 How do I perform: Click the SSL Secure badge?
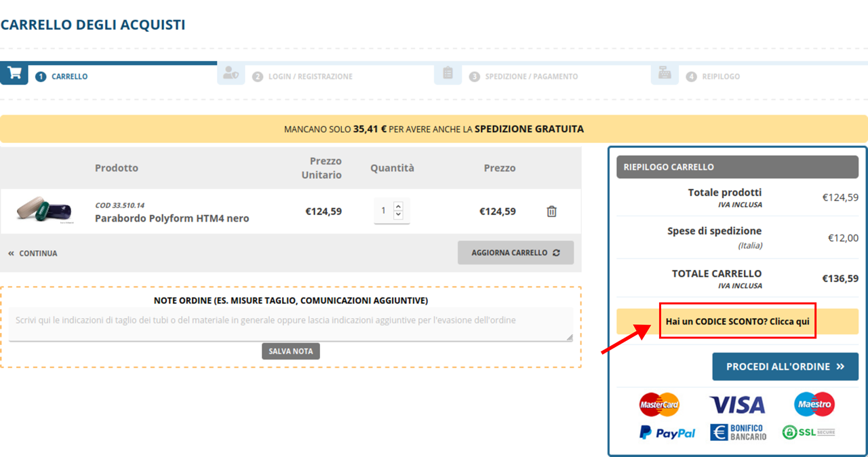tap(808, 432)
